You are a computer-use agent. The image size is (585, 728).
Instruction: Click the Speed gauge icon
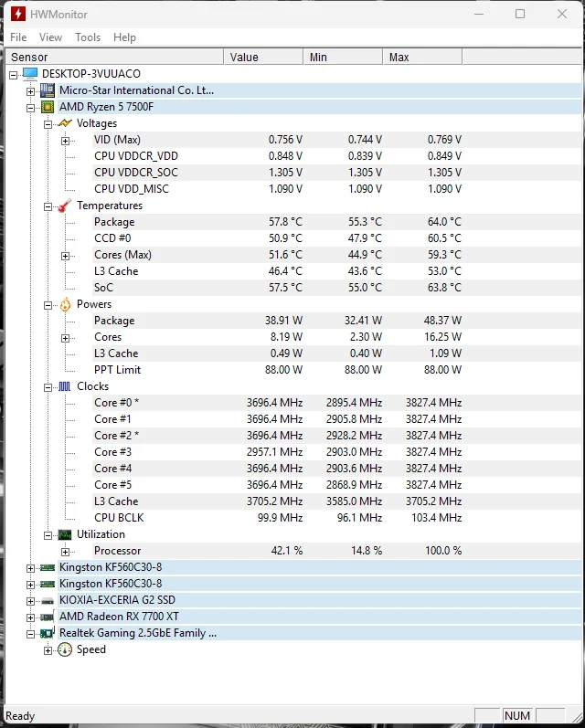65,649
